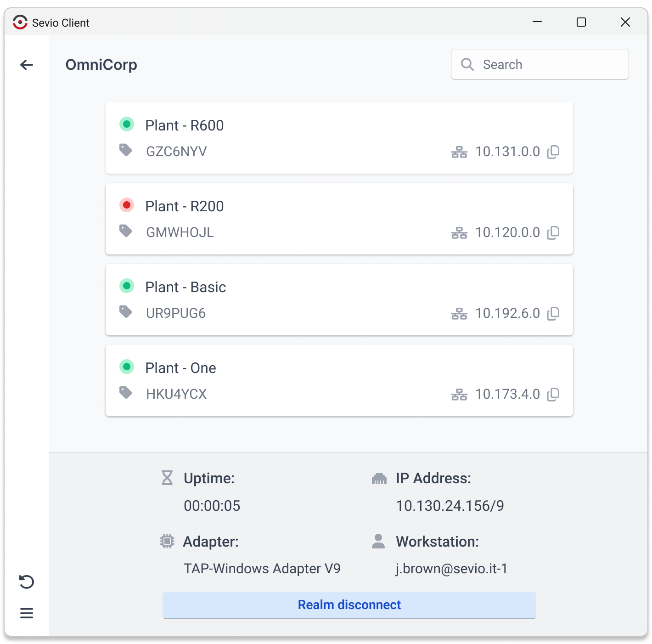Click the tag icon beside GZC6NYV

126,150
